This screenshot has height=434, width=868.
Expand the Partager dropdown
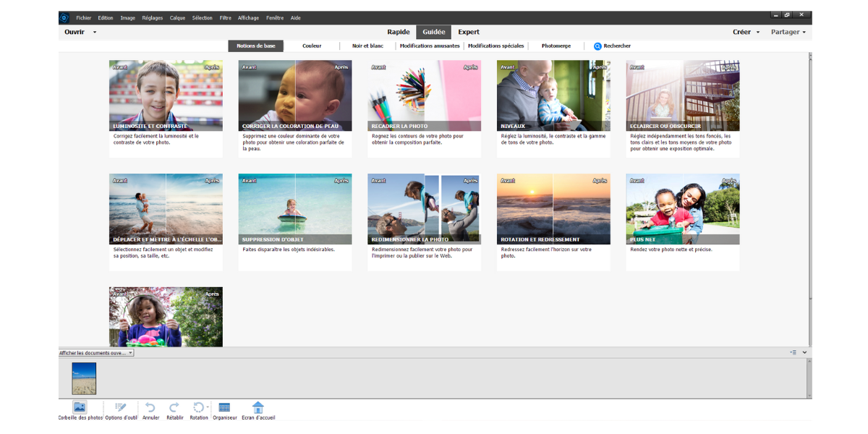[804, 32]
